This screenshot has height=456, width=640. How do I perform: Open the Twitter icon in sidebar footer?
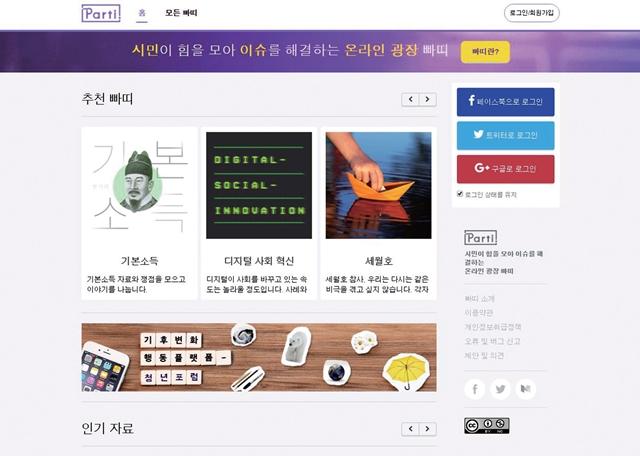coord(500,389)
